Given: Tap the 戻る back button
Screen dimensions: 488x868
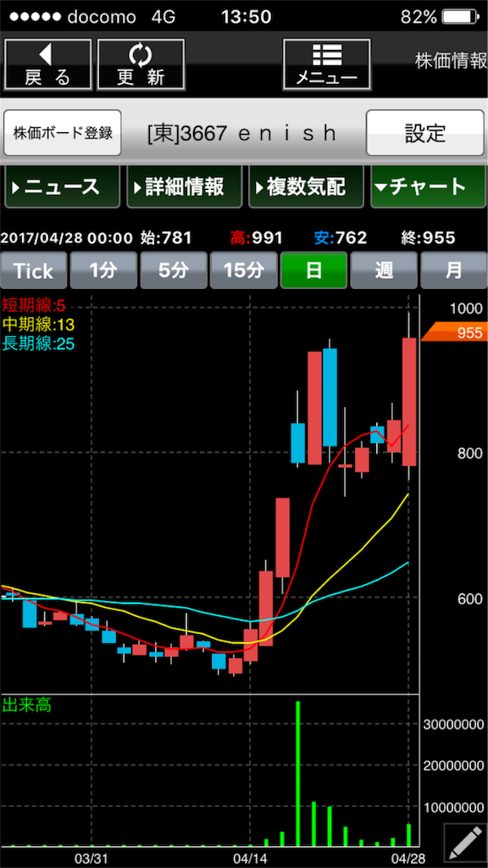Looking at the screenshot, I should (x=48, y=64).
